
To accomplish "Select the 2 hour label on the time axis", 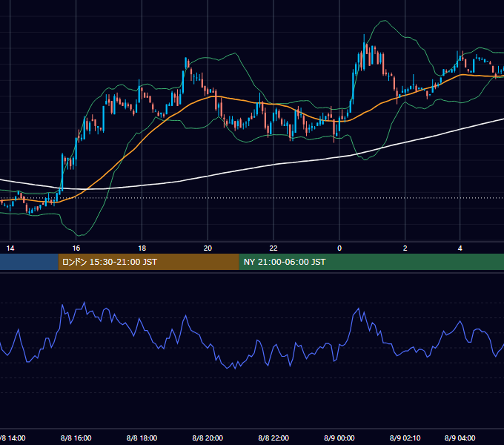I will tap(405, 248).
